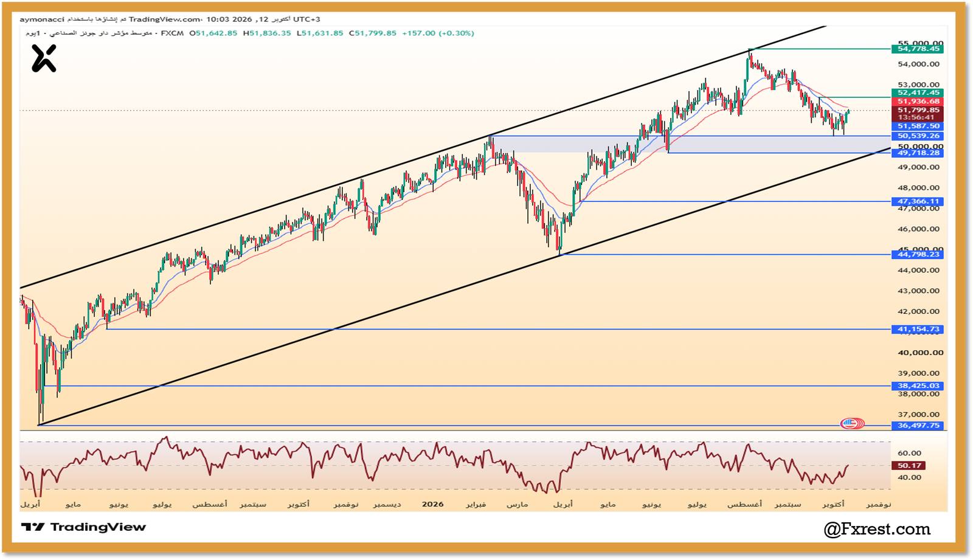
Task: Click the 2026 label on the time axis
Action: click(432, 505)
